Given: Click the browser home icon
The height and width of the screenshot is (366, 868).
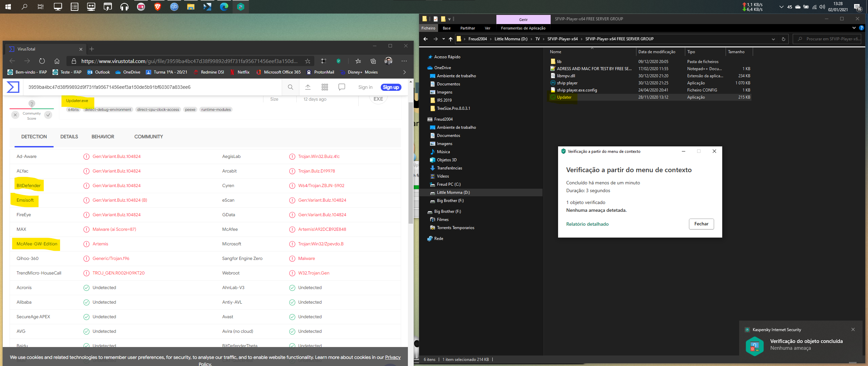Looking at the screenshot, I should tap(57, 61).
